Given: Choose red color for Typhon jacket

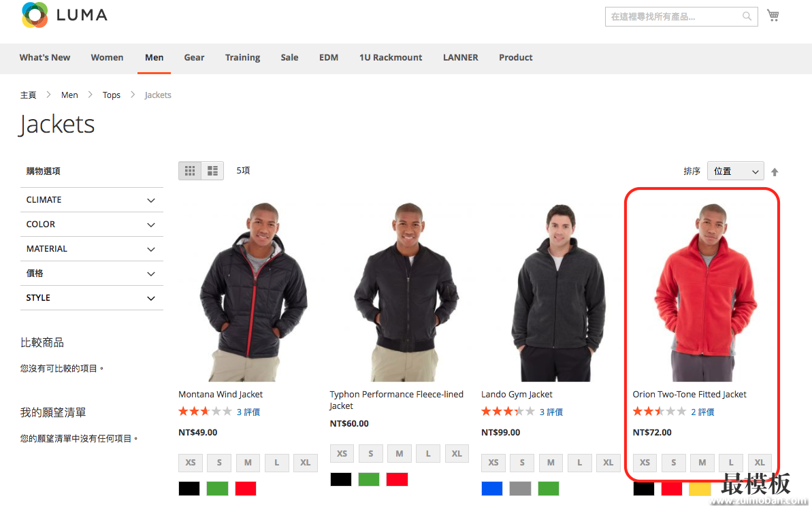Looking at the screenshot, I should (x=397, y=480).
